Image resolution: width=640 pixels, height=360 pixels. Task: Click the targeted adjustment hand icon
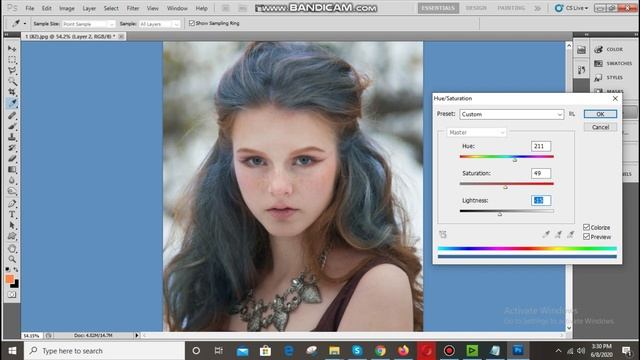pyautogui.click(x=443, y=234)
